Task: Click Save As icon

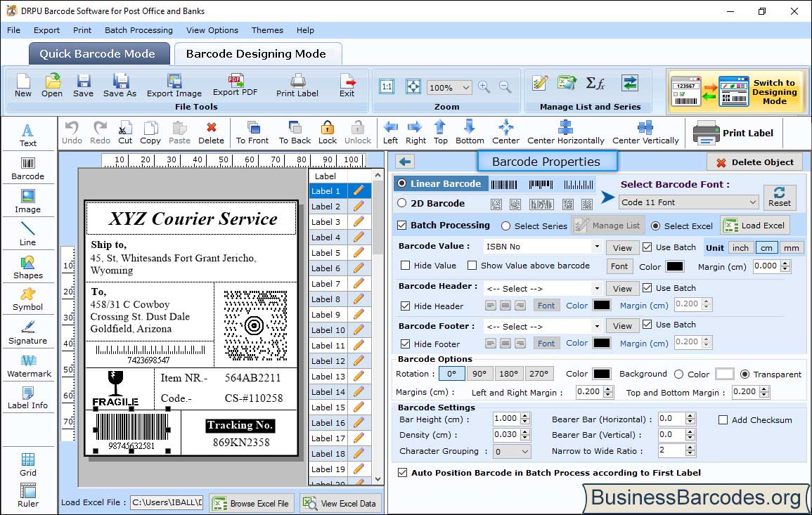Action: click(x=120, y=86)
